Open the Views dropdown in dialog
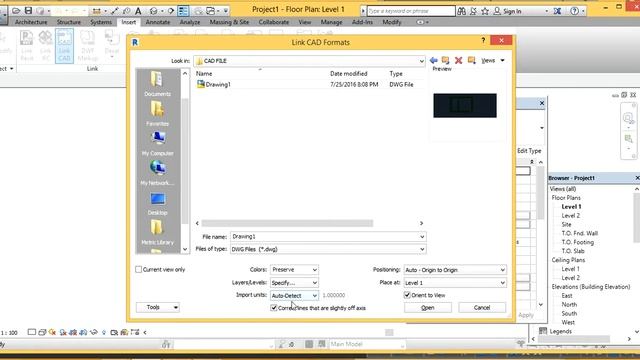640x360 pixels. (493, 60)
